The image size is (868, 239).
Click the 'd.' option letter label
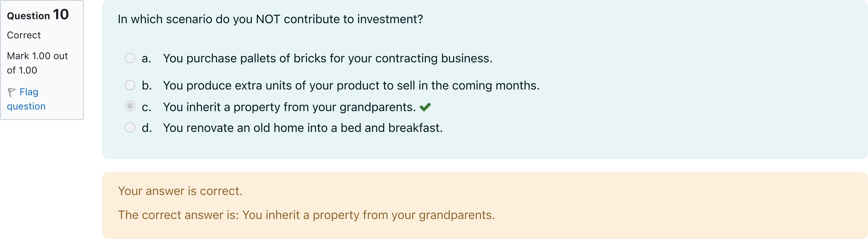click(x=147, y=128)
